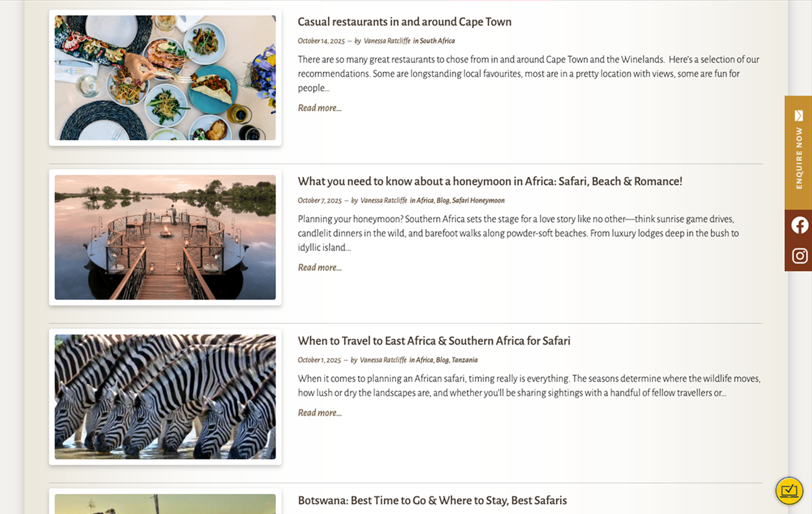Click author Vanessa Ratcliffe on Cape Town post
Viewport: 812px width, 514px height.
(x=387, y=41)
